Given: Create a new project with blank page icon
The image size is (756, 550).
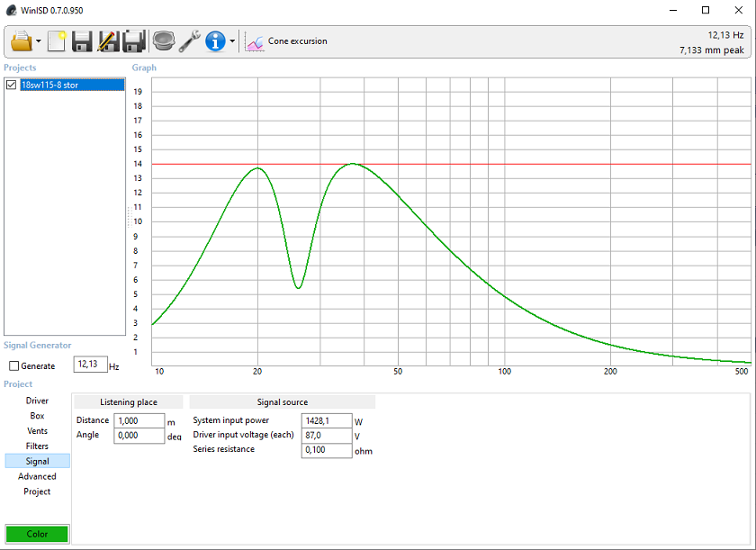Looking at the screenshot, I should (x=57, y=41).
